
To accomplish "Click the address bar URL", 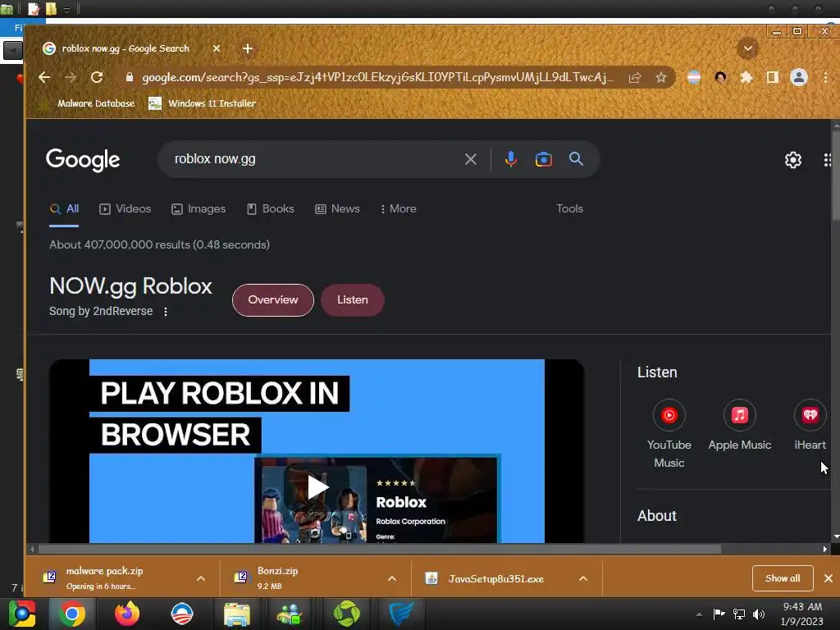I will coord(377,78).
